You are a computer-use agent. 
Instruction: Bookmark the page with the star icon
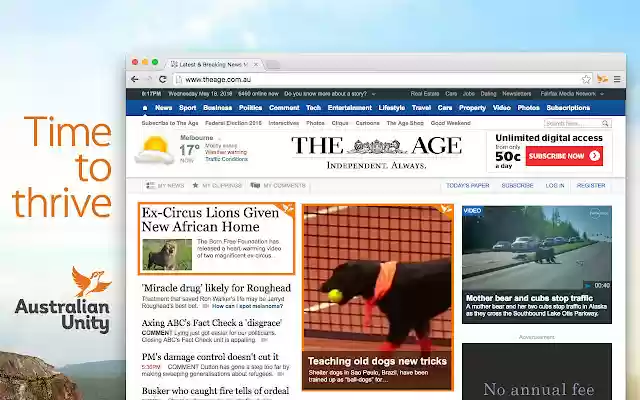point(586,79)
